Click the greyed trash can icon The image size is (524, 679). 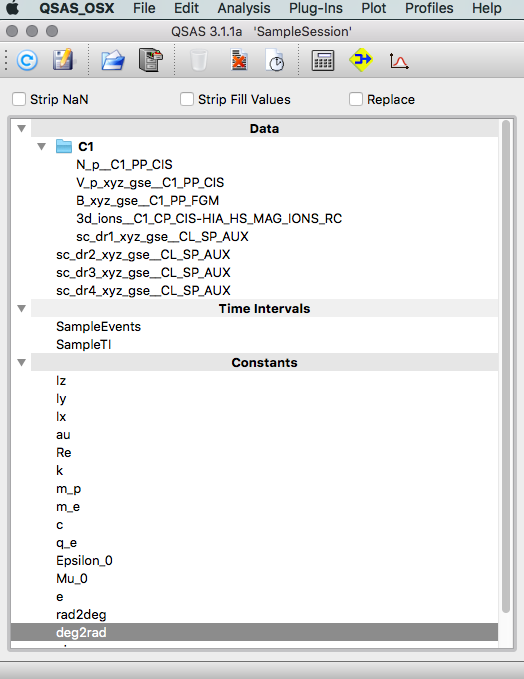199,60
